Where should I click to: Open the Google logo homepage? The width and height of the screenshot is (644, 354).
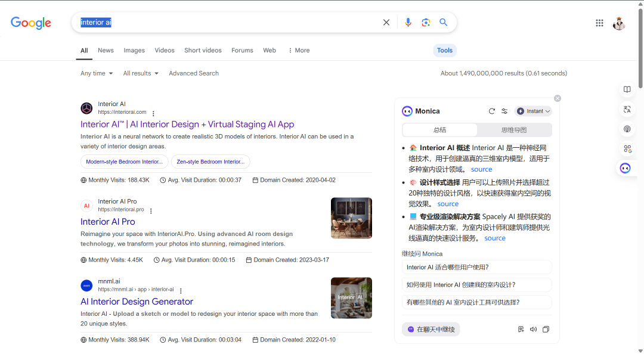[31, 23]
